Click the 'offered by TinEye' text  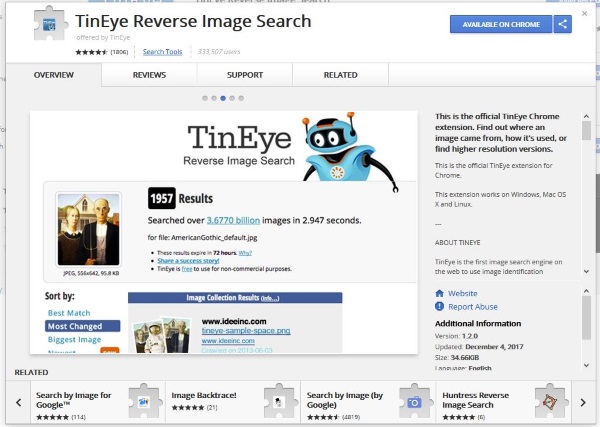pos(103,37)
